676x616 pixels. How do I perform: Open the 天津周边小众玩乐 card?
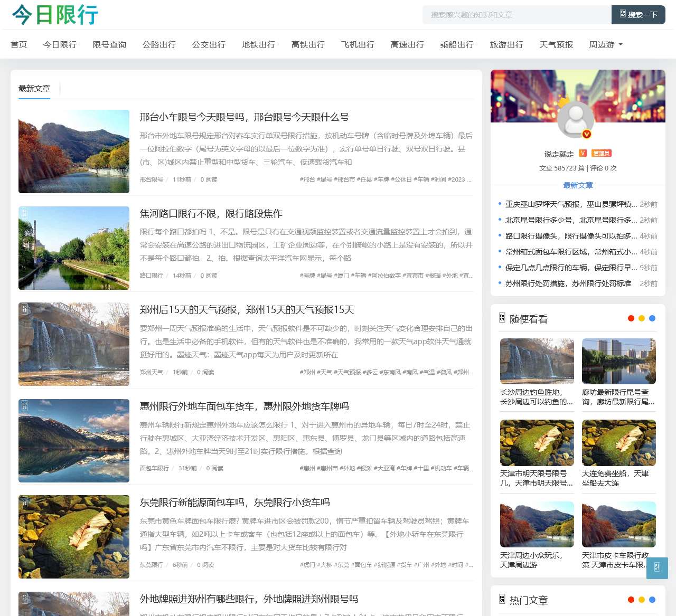click(537, 536)
